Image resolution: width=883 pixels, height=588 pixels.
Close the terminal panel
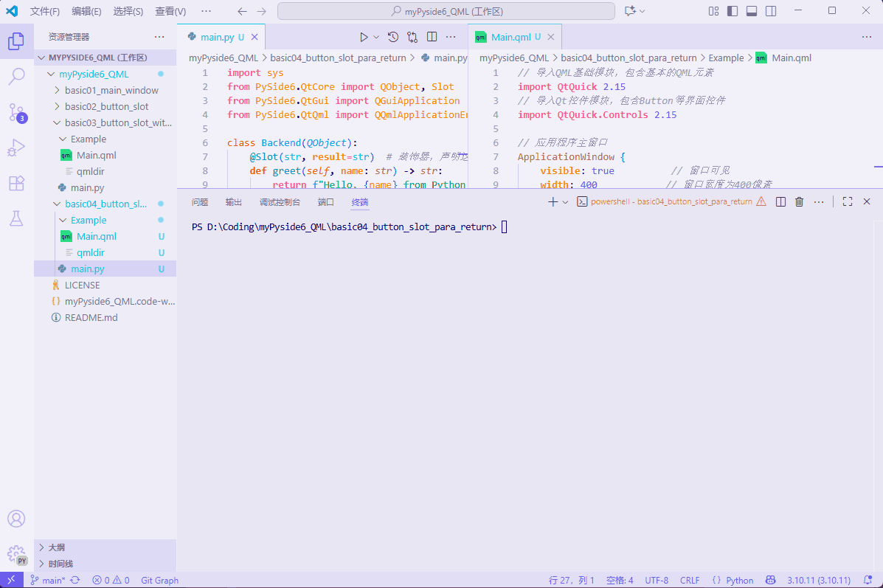pos(867,201)
